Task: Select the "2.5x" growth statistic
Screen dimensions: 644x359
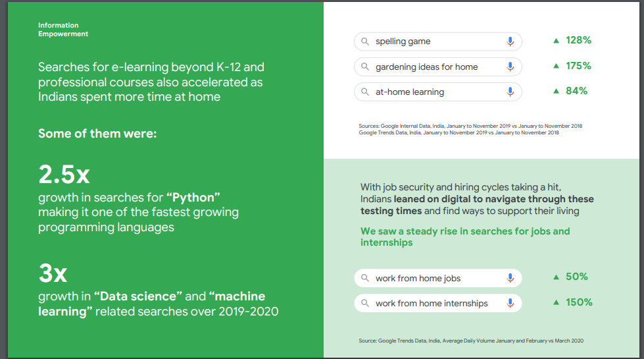Action: (64, 175)
